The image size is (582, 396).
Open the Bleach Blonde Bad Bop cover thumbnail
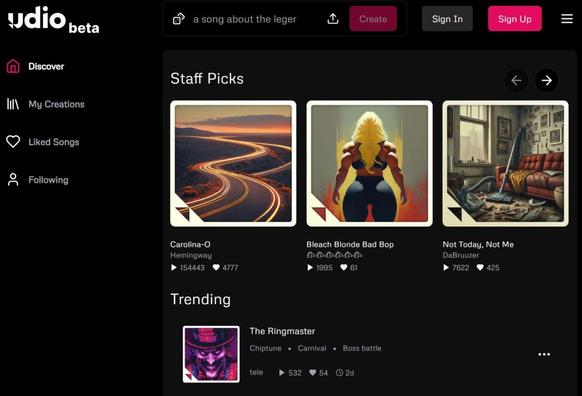click(x=369, y=163)
